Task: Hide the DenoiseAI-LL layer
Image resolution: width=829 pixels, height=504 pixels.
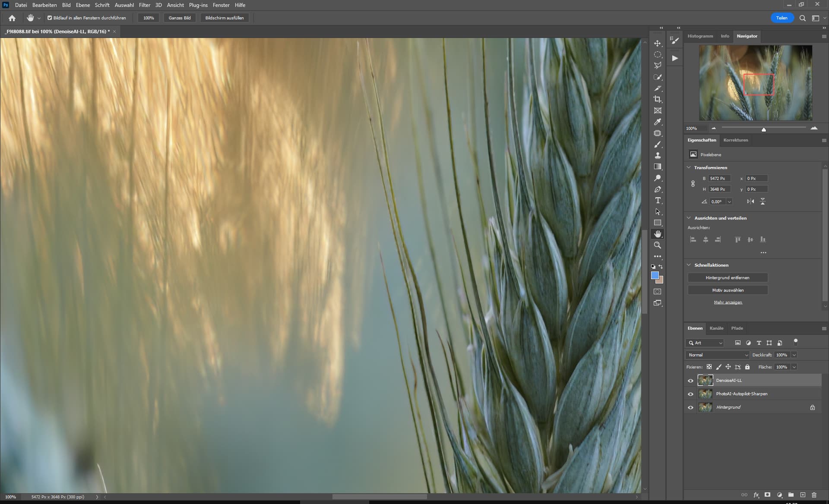Action: (x=690, y=381)
